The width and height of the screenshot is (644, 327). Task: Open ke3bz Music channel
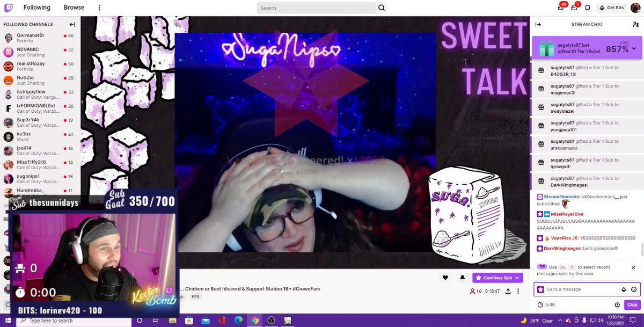[40, 136]
